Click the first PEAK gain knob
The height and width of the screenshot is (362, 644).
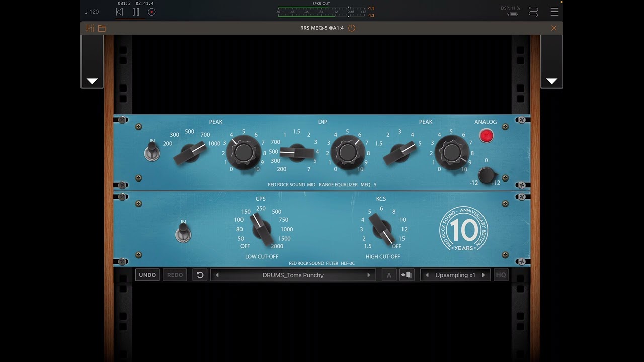244,152
